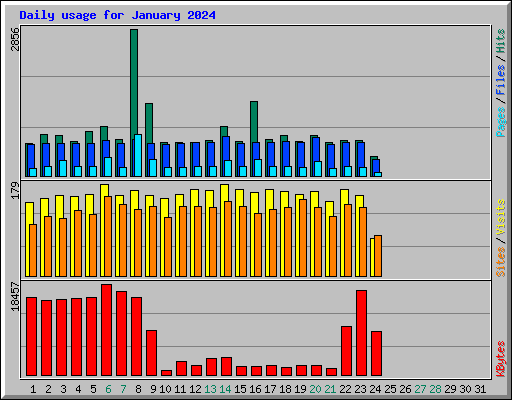Click day label 30 on the x-axis
512x400 pixels.
(465, 389)
